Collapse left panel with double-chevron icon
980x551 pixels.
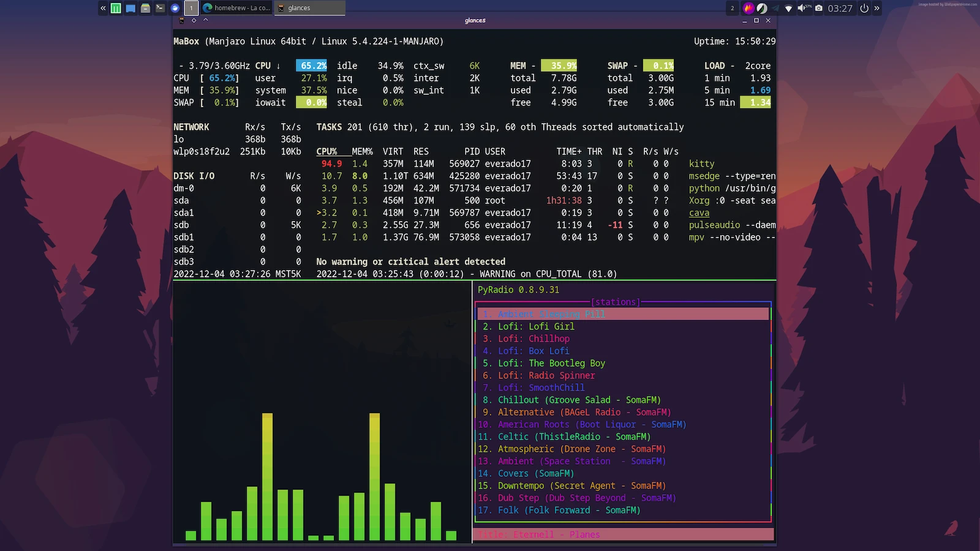point(103,8)
